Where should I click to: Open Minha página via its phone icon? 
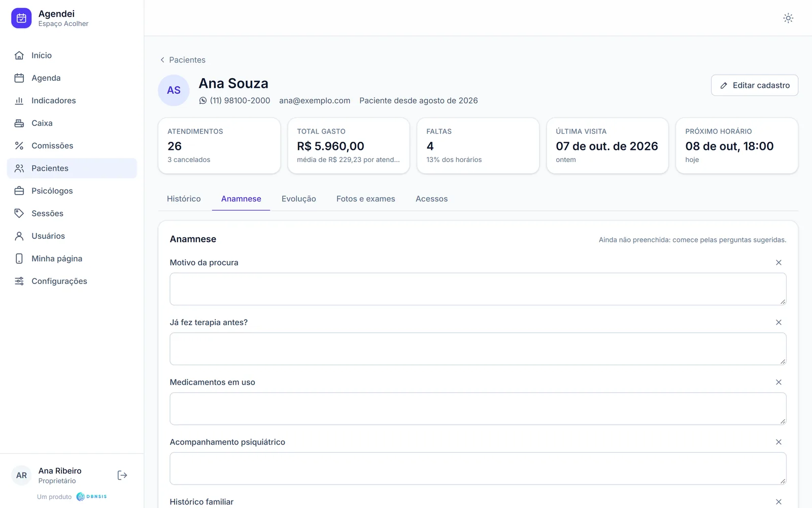point(19,259)
